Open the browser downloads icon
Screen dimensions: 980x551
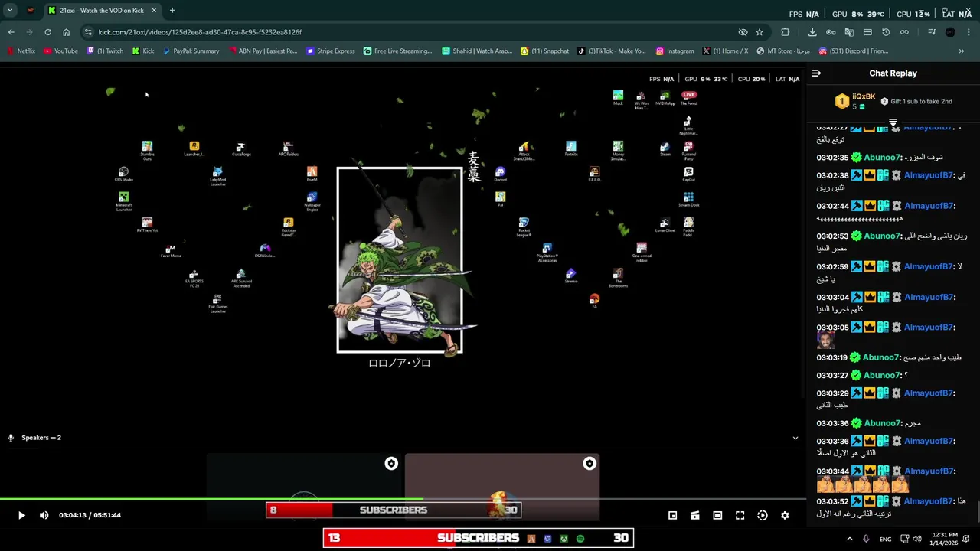[812, 32]
